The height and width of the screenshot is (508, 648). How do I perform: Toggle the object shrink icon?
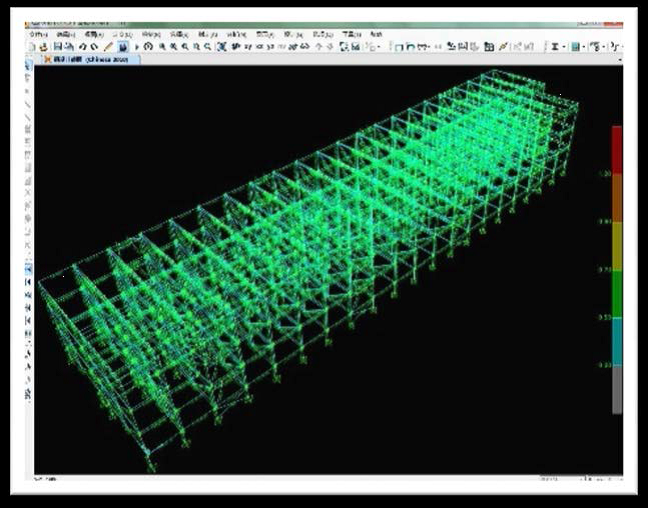pyautogui.click(x=344, y=47)
